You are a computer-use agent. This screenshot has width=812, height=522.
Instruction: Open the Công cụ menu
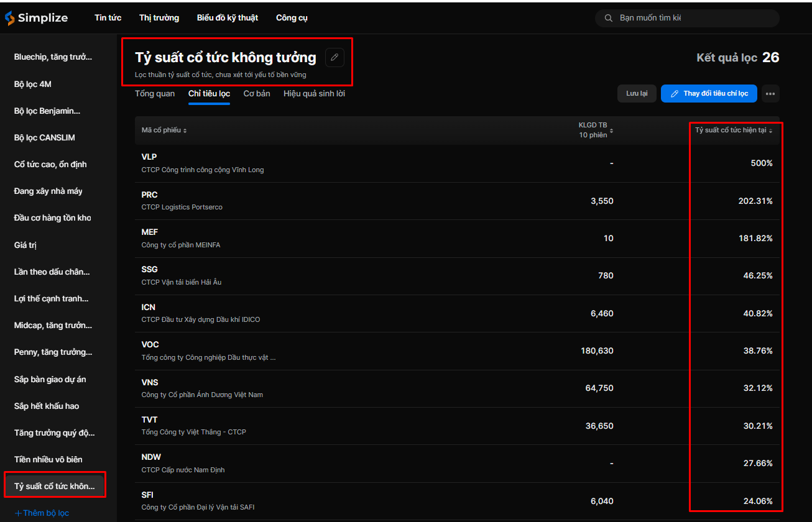click(x=292, y=18)
